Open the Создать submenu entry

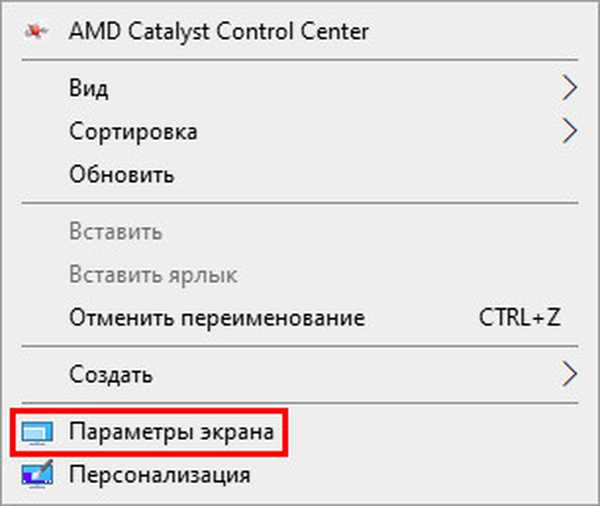click(x=111, y=375)
